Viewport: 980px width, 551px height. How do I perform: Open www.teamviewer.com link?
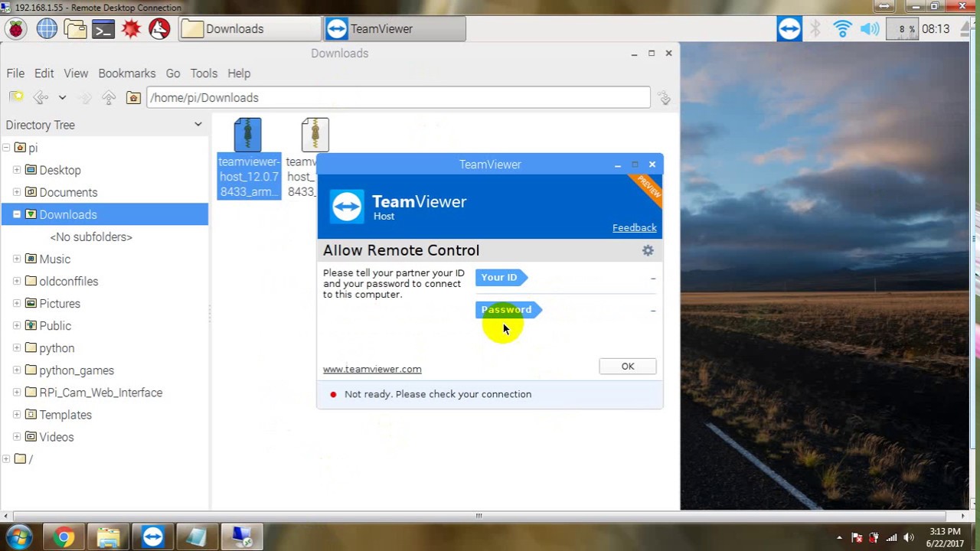pyautogui.click(x=372, y=369)
